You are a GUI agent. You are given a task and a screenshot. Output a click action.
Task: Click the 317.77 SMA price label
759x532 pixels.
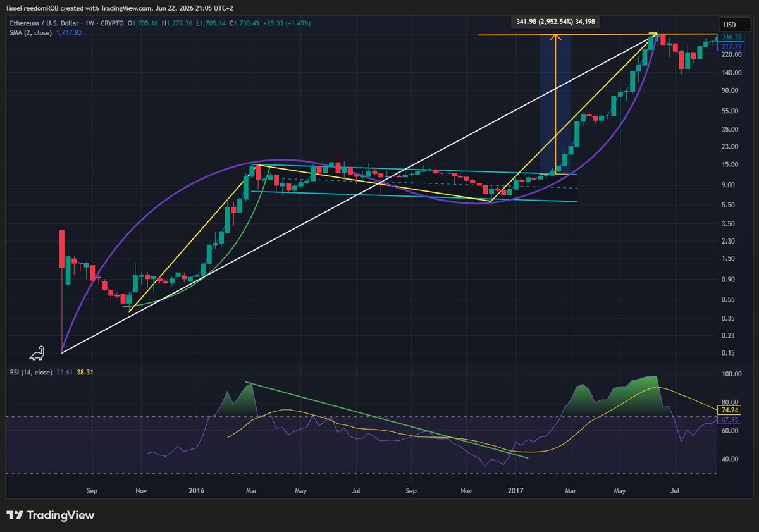(x=731, y=46)
